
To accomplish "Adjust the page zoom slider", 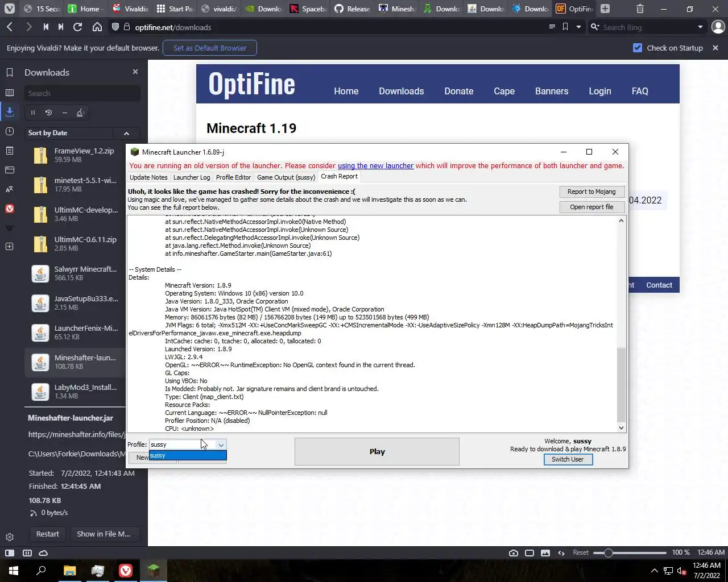I will coord(630,552).
